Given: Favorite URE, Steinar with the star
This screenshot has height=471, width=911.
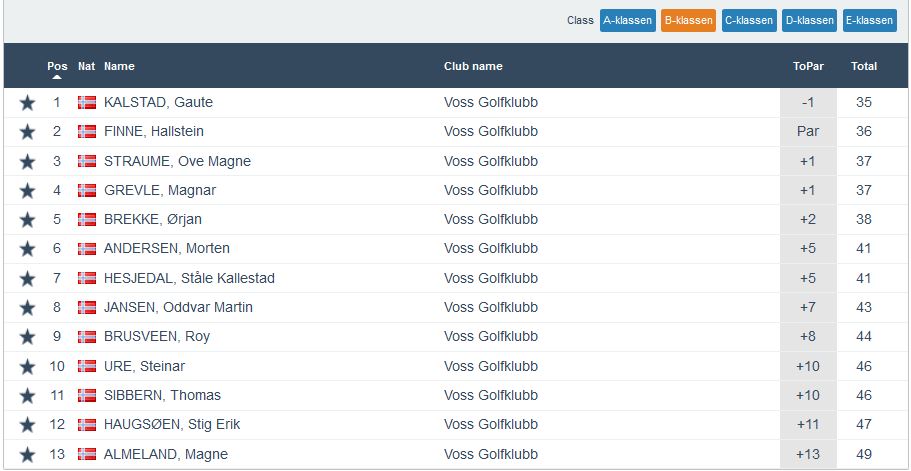Looking at the screenshot, I should 27,367.
